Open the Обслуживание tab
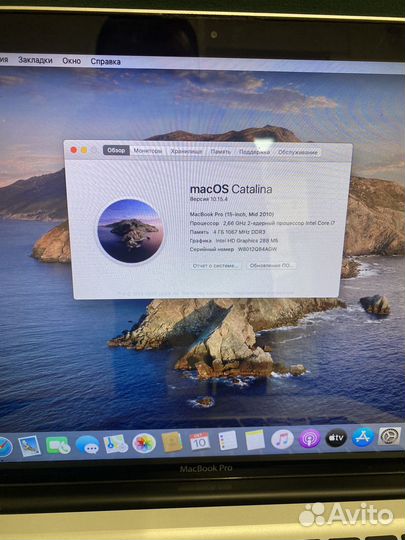The height and width of the screenshot is (540, 405). click(298, 152)
